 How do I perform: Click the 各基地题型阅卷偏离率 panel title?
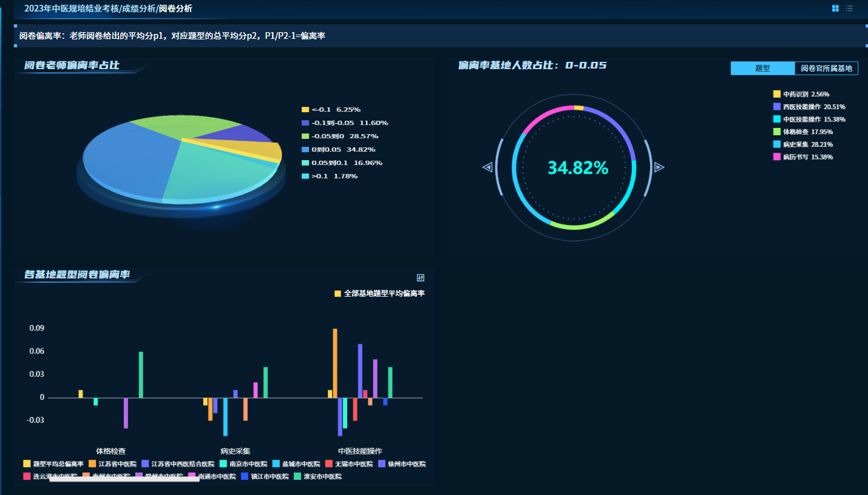pyautogui.click(x=77, y=275)
